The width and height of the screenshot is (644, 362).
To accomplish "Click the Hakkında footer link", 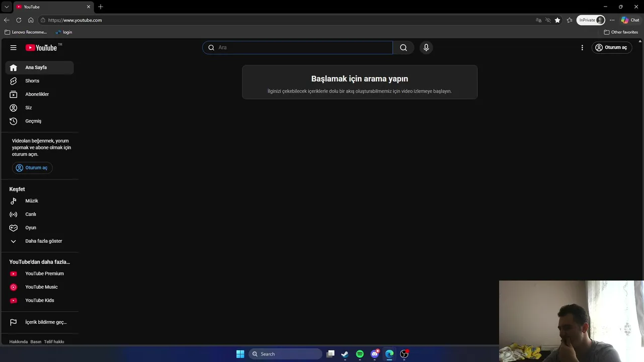I will (19, 342).
